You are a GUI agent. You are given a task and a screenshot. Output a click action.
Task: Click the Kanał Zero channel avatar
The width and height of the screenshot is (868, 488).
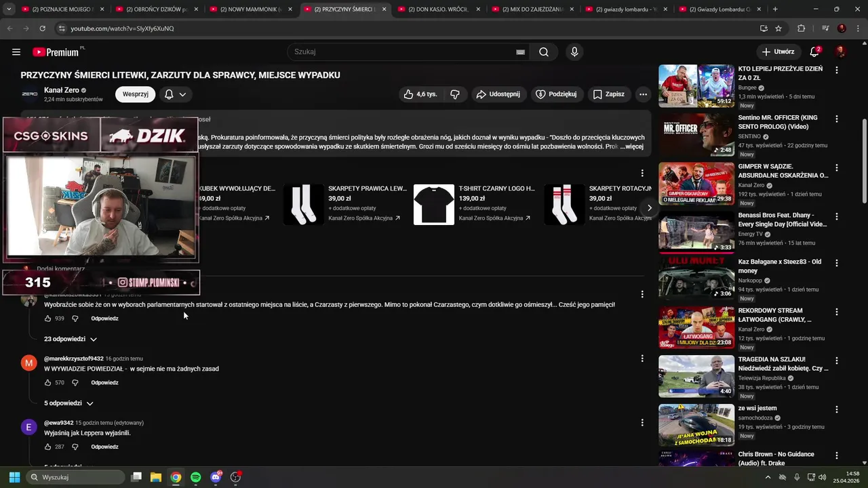point(30,94)
